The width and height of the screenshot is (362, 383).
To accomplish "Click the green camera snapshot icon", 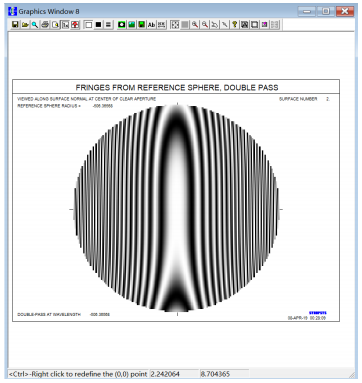I will pos(122,25).
